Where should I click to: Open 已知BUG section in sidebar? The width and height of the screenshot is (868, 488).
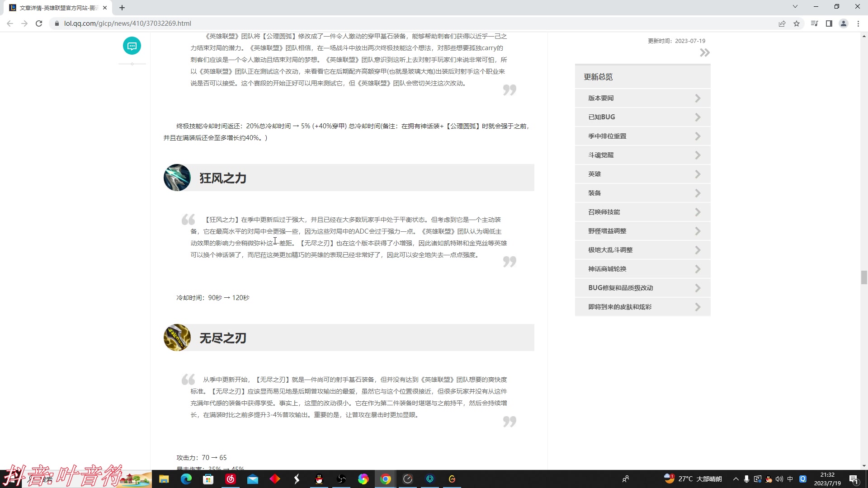point(642,117)
